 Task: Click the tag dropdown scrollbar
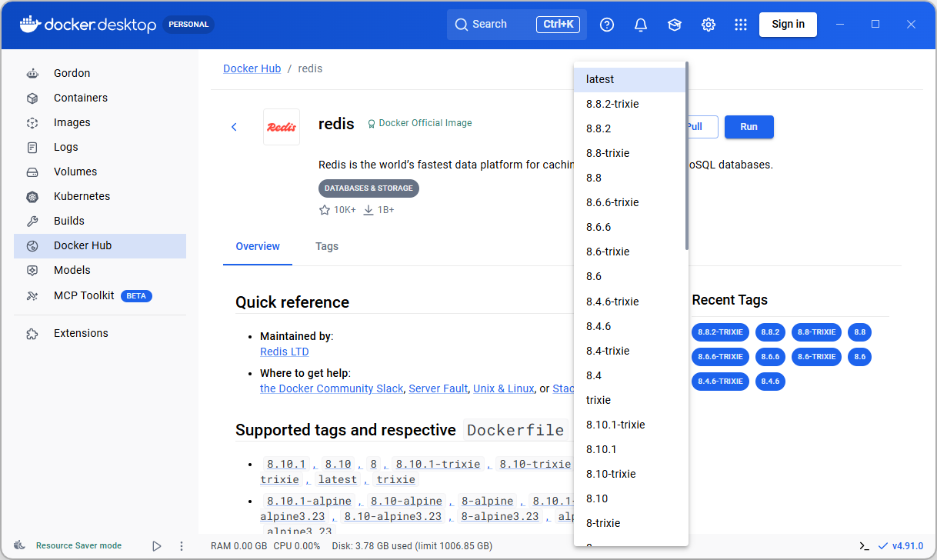click(686, 158)
